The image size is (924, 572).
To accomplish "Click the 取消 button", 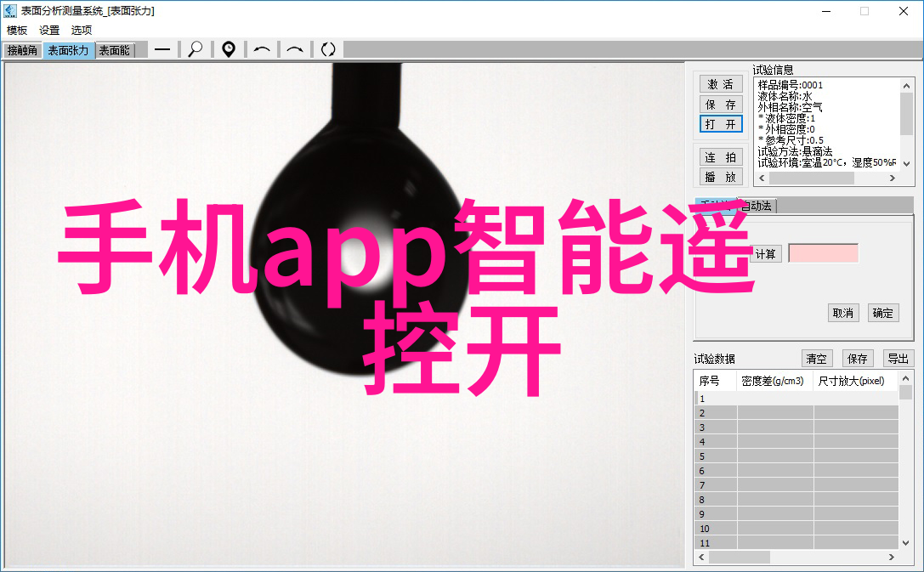I will pyautogui.click(x=842, y=313).
